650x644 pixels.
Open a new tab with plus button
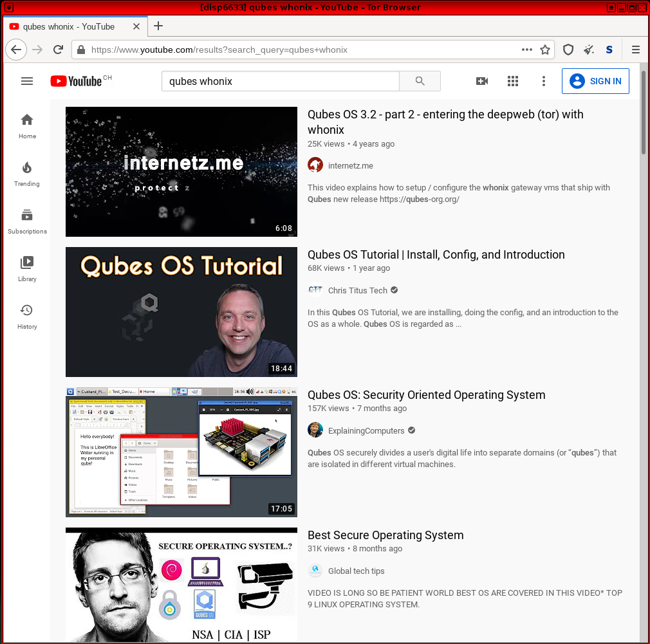click(158, 26)
